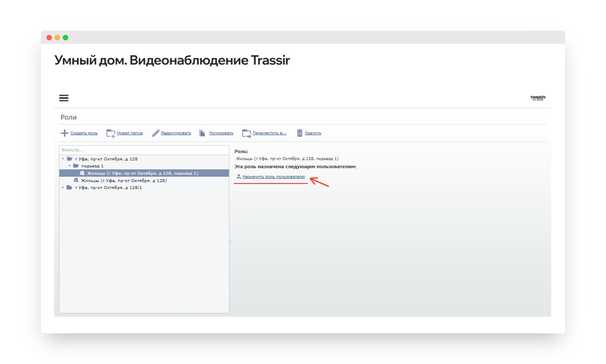Viewport: 606px width, 364px height.
Task: Click the red close window button
Action: tap(49, 38)
